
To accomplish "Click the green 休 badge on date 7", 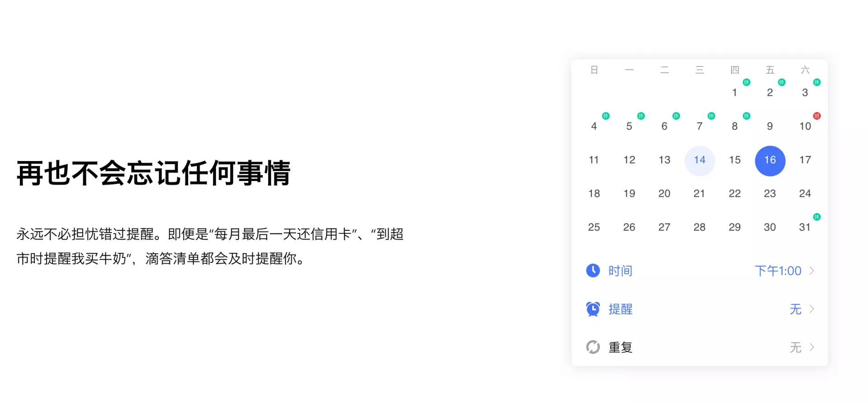I will coord(711,116).
